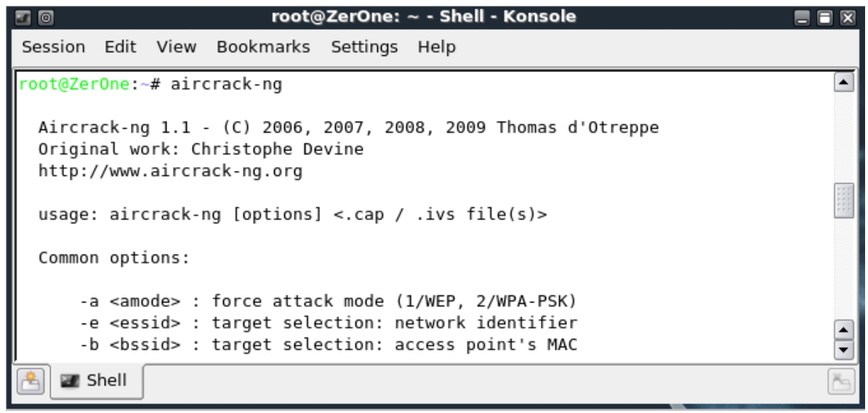Image resolution: width=868 pixels, height=413 pixels.
Task: Open the Settings menu
Action: 364,47
